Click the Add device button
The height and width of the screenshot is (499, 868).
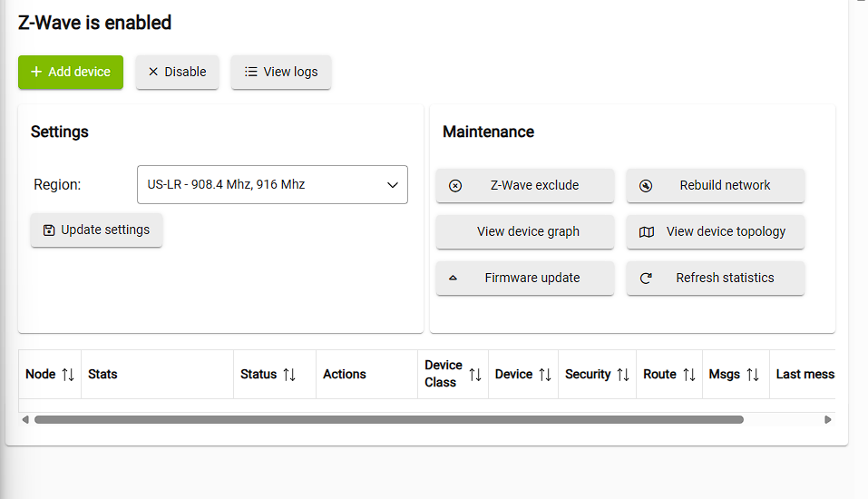click(x=71, y=72)
